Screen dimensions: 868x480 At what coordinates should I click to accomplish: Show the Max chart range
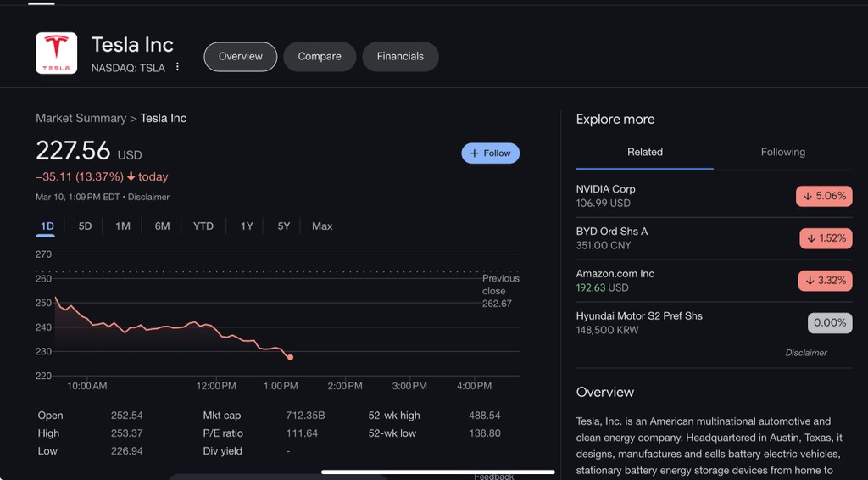[322, 226]
